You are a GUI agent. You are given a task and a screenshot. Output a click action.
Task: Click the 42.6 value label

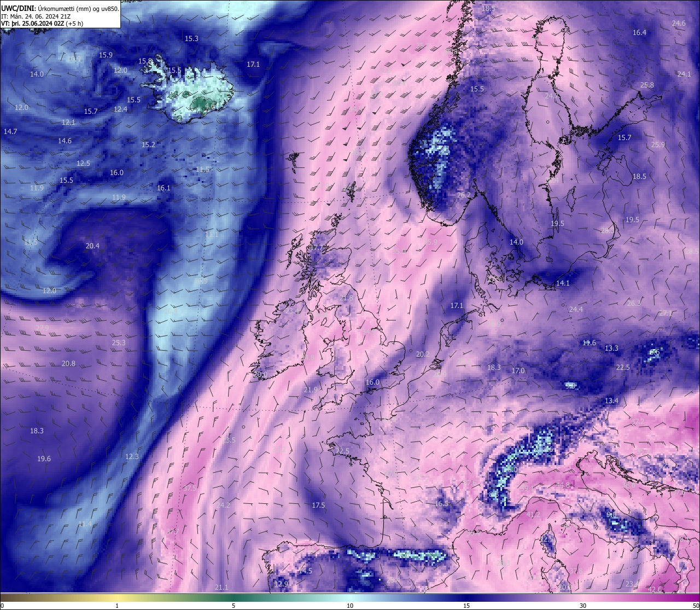[655, 589]
